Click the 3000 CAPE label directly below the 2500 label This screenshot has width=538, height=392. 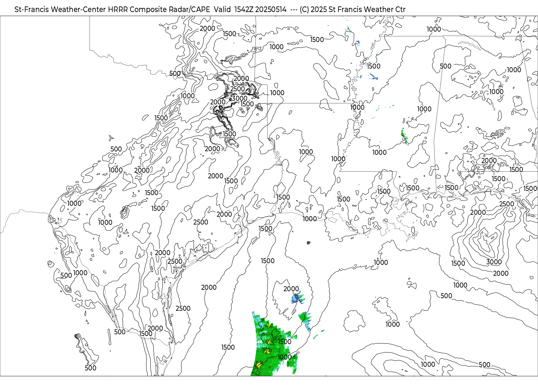pos(240,98)
